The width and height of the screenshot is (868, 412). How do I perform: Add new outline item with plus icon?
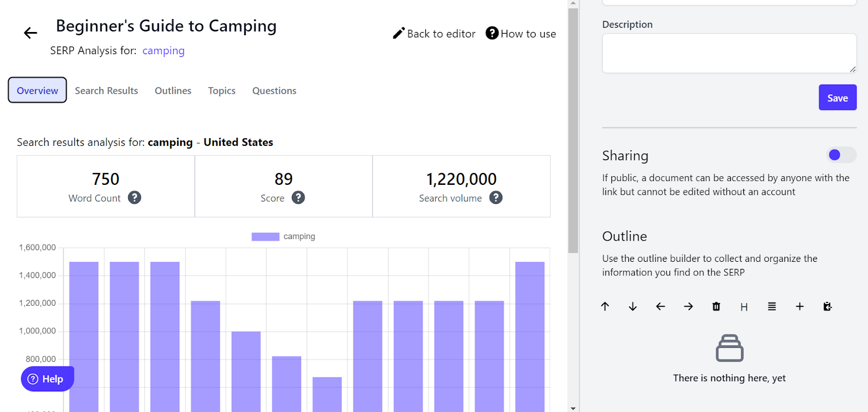[x=800, y=307]
